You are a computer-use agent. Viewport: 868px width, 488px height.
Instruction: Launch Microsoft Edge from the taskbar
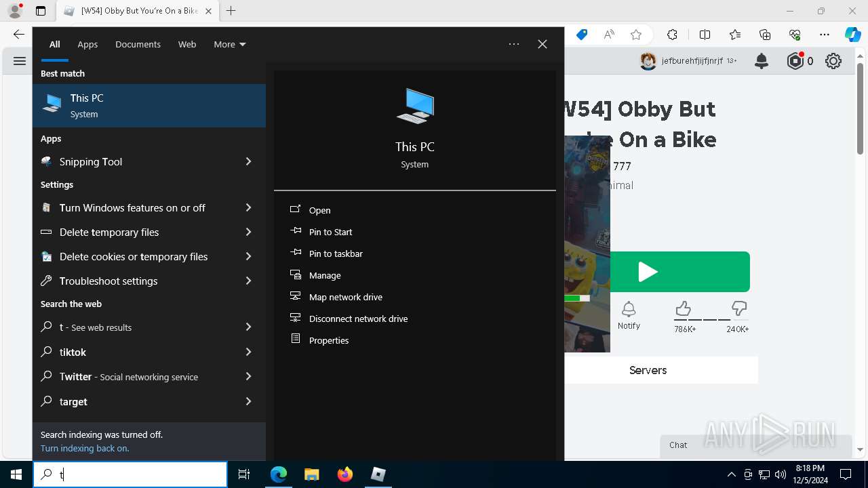[279, 474]
